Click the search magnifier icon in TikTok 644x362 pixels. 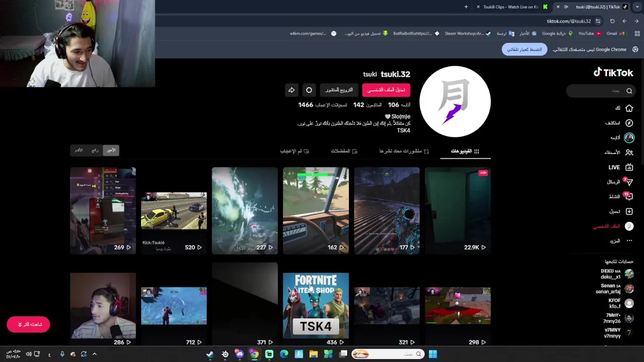629,91
